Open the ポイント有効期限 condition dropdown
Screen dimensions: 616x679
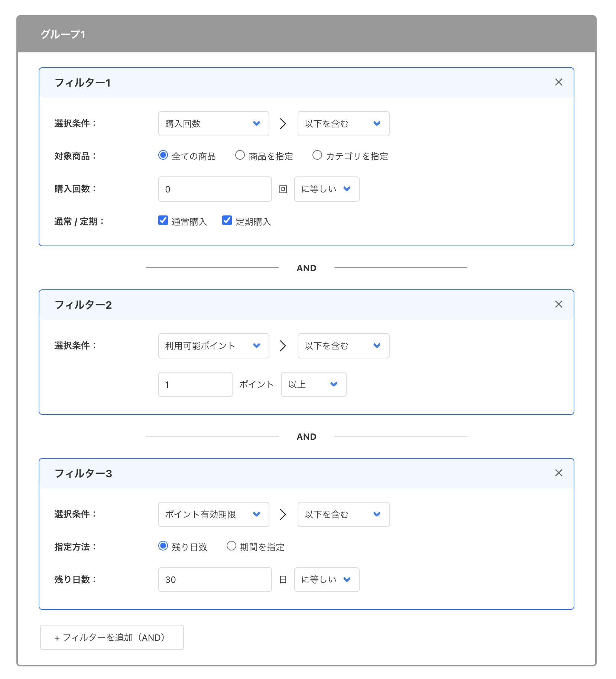pos(213,514)
